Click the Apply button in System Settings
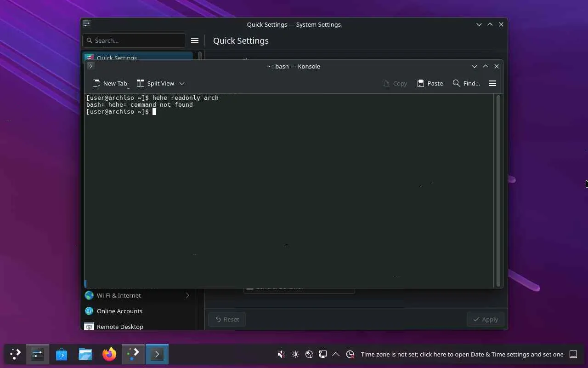The height and width of the screenshot is (368, 588). 486,319
